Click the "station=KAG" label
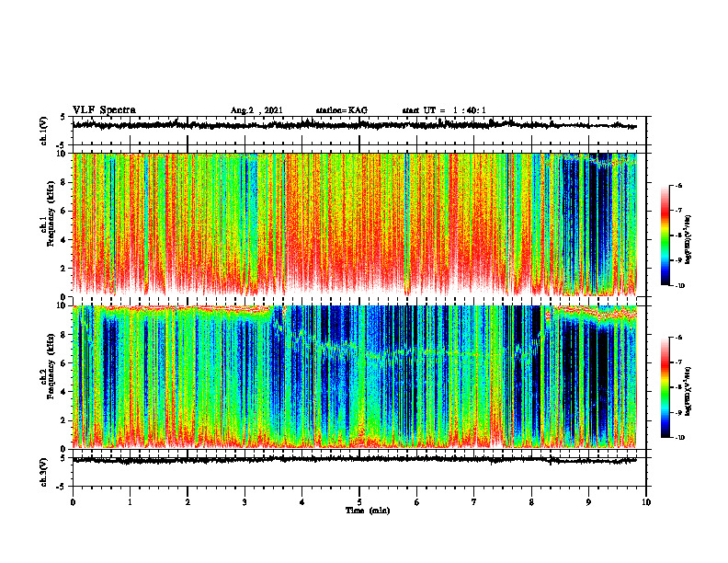Viewport: 728px width, 563px height. [x=341, y=110]
